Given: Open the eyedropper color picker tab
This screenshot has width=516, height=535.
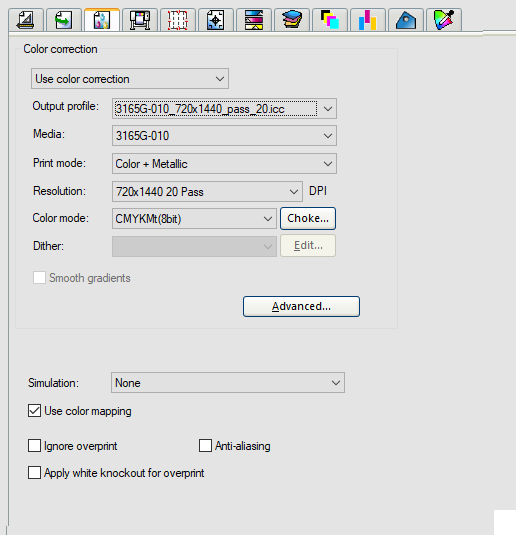Looking at the screenshot, I should point(444,20).
